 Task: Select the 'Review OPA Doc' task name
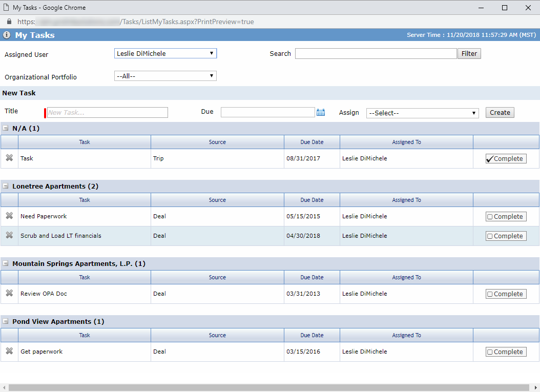click(x=44, y=294)
